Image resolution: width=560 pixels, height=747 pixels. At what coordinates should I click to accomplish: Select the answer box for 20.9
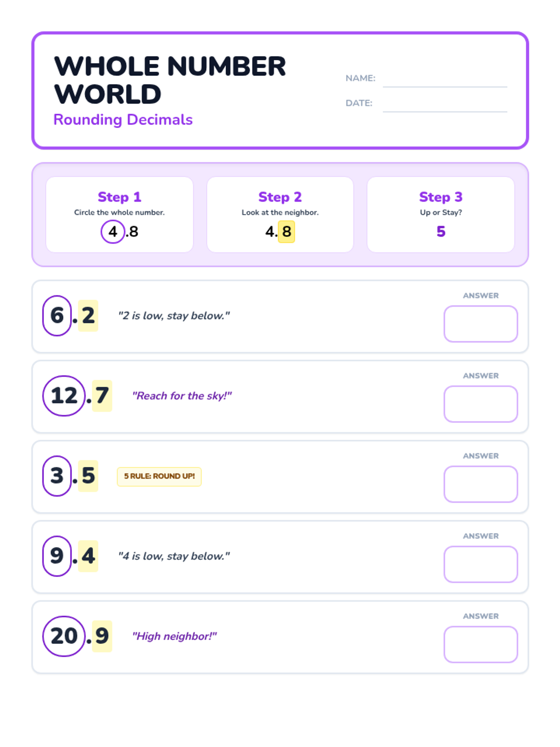[481, 644]
